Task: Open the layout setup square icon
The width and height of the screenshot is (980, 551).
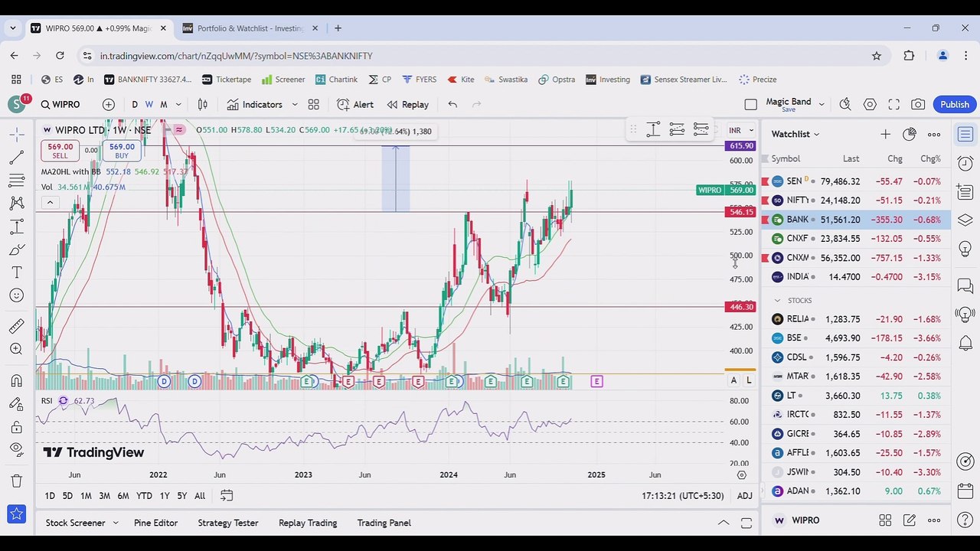Action: (x=750, y=105)
